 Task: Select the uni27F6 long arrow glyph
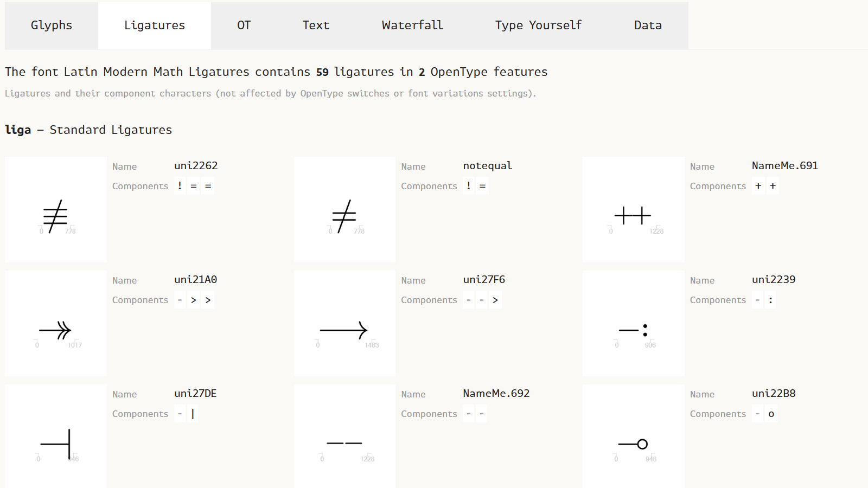click(344, 324)
